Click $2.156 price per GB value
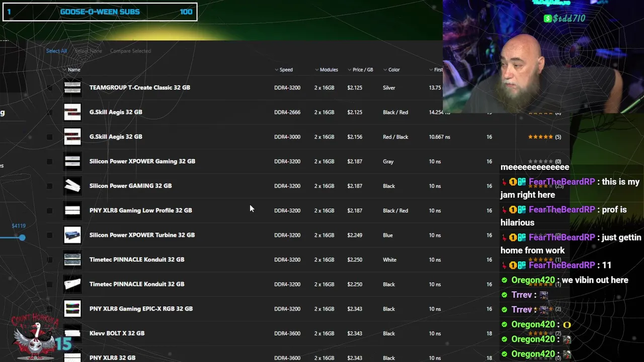The width and height of the screenshot is (644, 362). click(x=355, y=137)
